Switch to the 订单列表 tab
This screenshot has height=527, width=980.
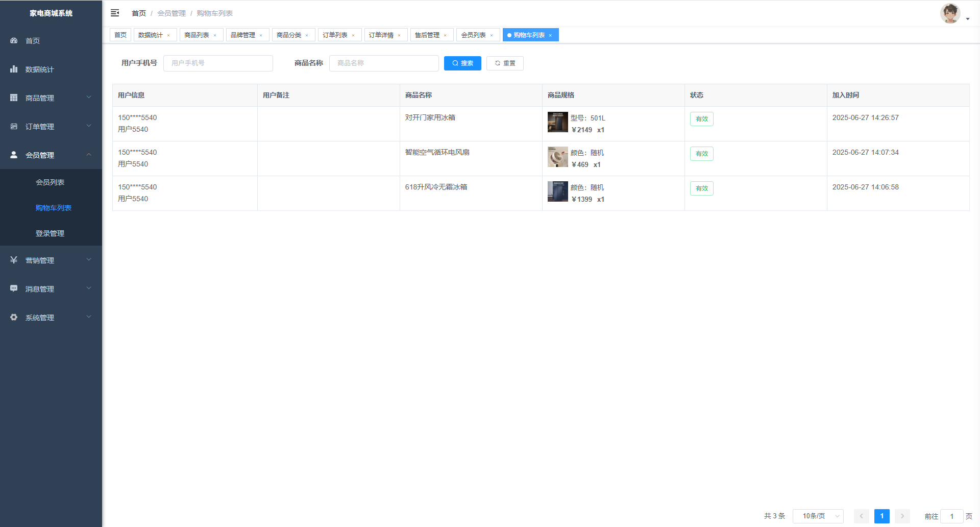click(335, 35)
